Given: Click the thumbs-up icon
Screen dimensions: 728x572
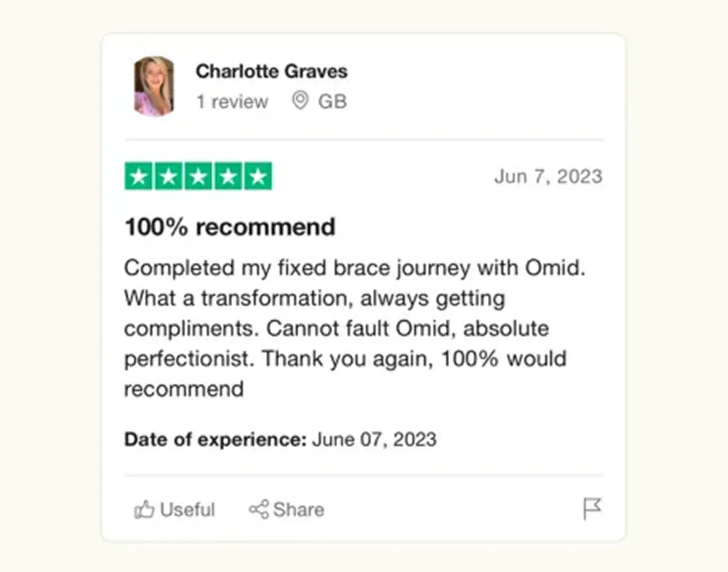Looking at the screenshot, I should (144, 509).
